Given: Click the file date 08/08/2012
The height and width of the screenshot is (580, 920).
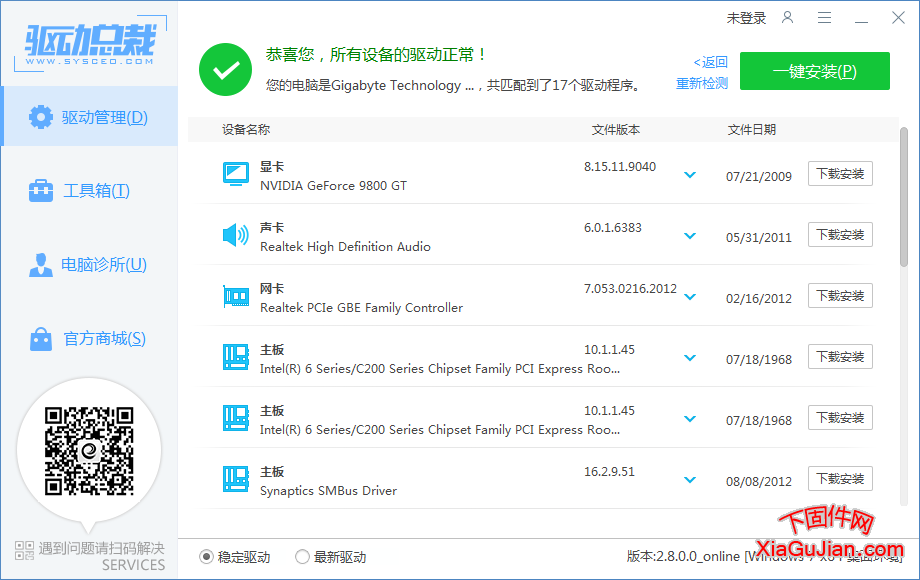Looking at the screenshot, I should pyautogui.click(x=759, y=481).
